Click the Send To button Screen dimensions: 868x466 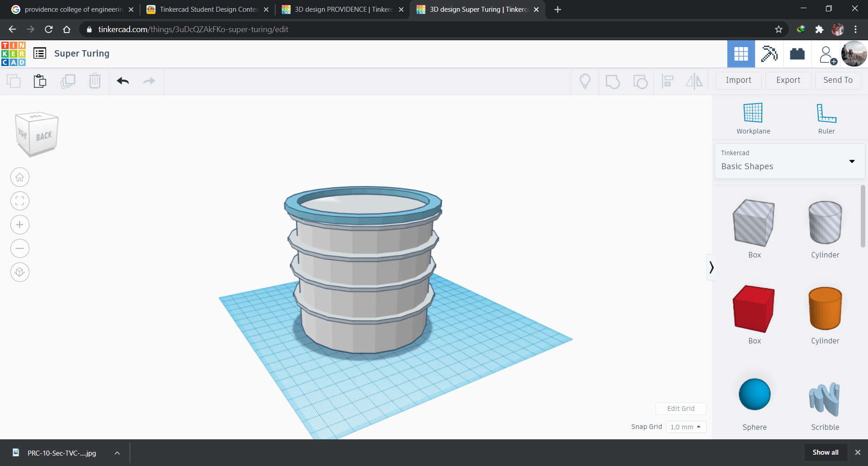pyautogui.click(x=838, y=81)
